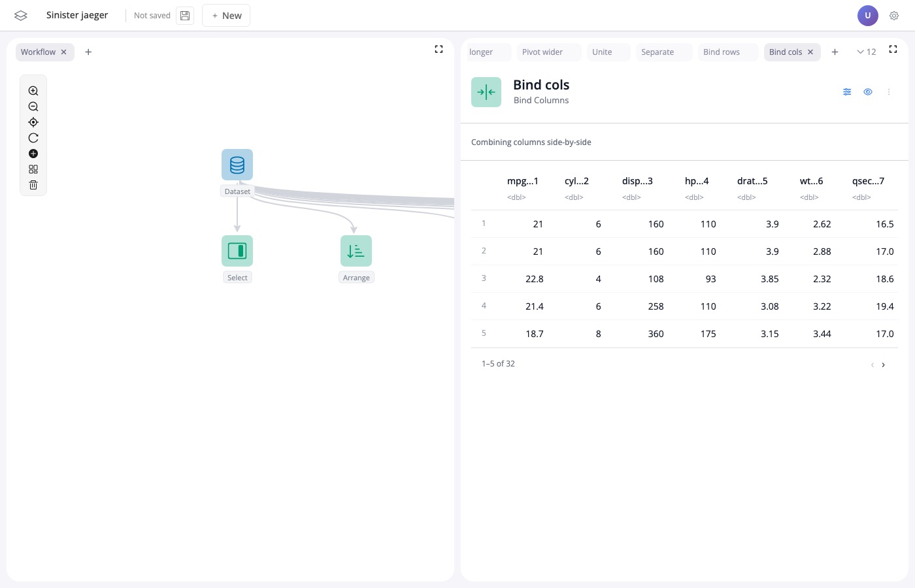The image size is (915, 588).
Task: Click the New button in the top bar
Action: 226,15
